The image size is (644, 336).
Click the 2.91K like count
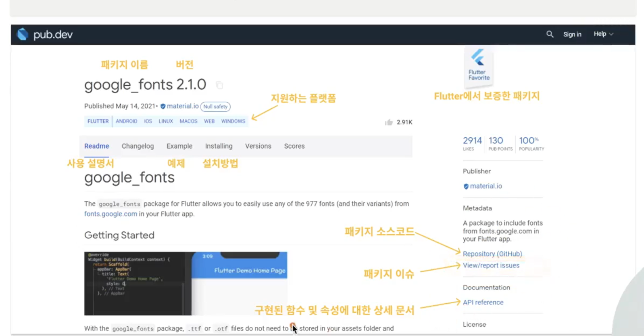[404, 122]
